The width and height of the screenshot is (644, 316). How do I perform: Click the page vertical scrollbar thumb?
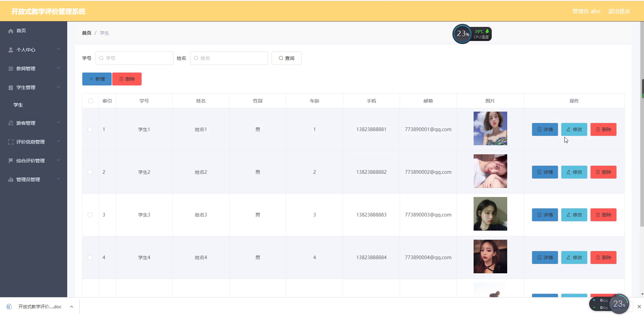[642, 124]
